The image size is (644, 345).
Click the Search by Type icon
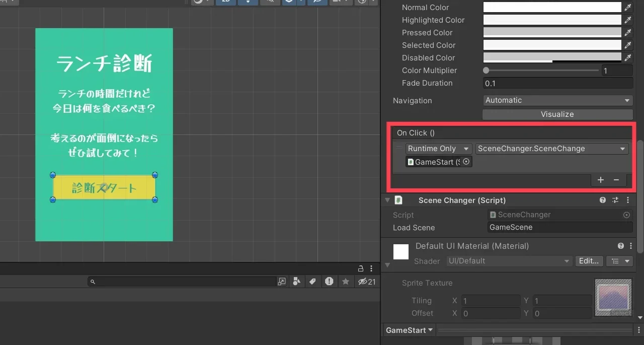click(x=296, y=282)
